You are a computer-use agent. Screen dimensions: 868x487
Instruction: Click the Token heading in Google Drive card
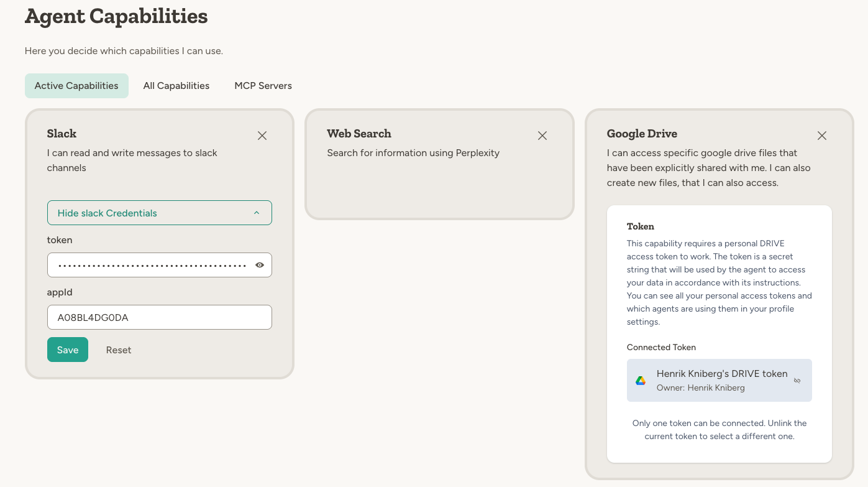pyautogui.click(x=641, y=226)
